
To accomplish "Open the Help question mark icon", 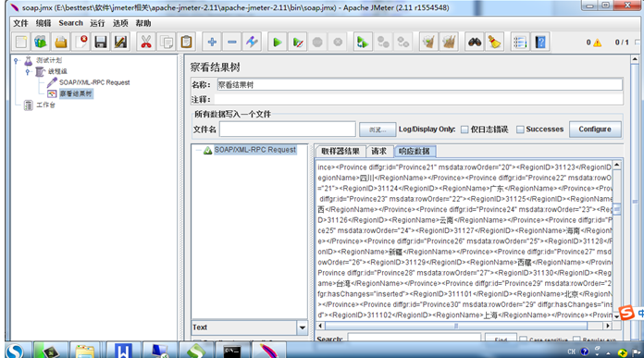I will pyautogui.click(x=540, y=42).
